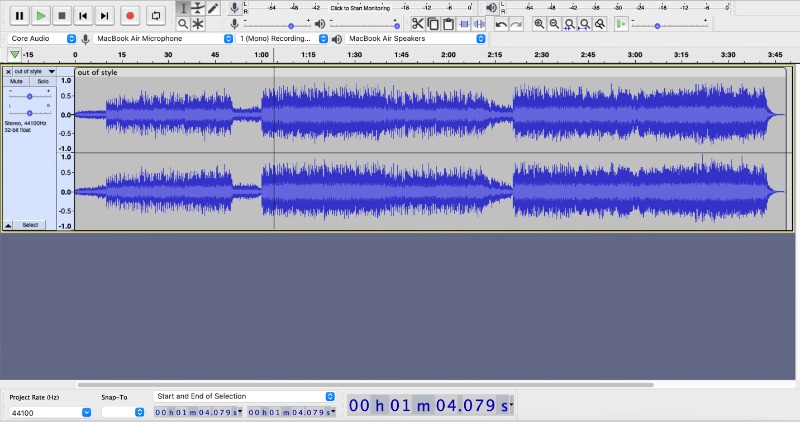This screenshot has height=422, width=800.
Task: Fit the whole project in the window
Action: coord(585,24)
